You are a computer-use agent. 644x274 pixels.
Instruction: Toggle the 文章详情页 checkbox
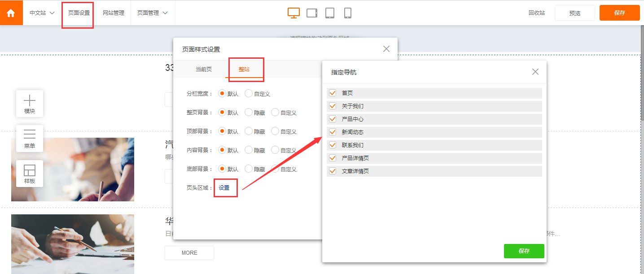(x=333, y=171)
